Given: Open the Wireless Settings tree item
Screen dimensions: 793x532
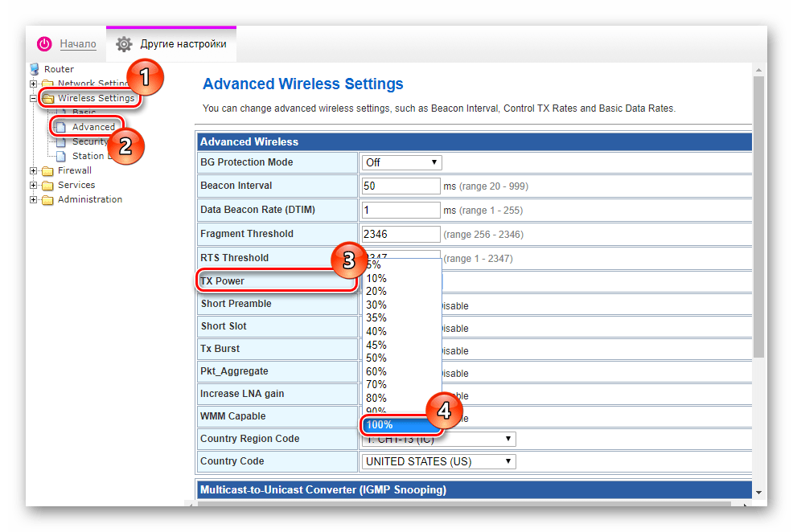Looking at the screenshot, I should pos(96,98).
